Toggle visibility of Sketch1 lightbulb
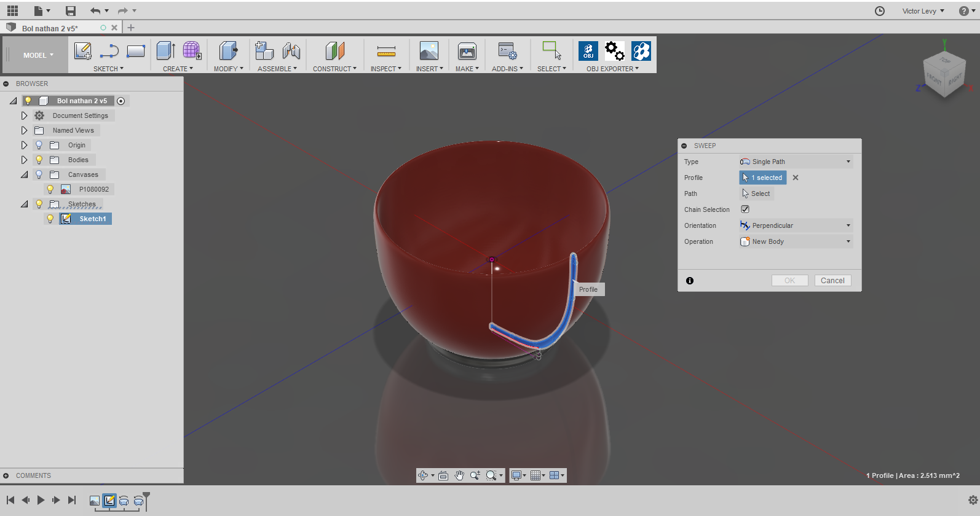The height and width of the screenshot is (516, 980). tap(50, 219)
